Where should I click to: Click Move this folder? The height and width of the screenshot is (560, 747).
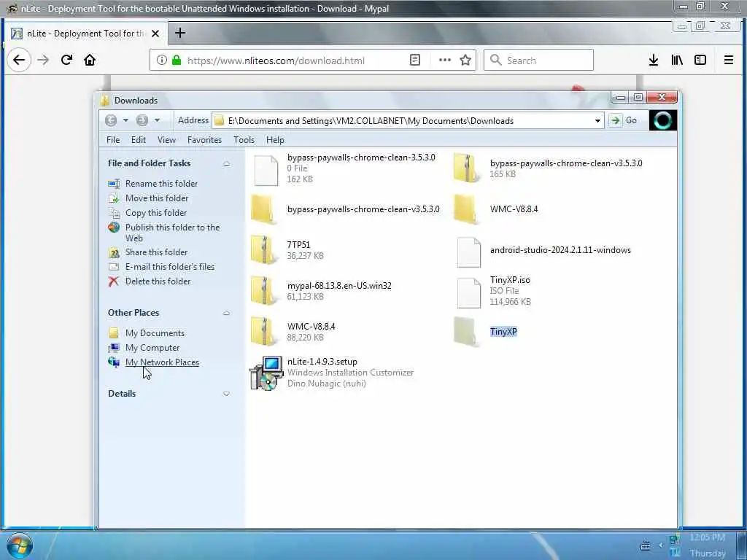coord(157,198)
